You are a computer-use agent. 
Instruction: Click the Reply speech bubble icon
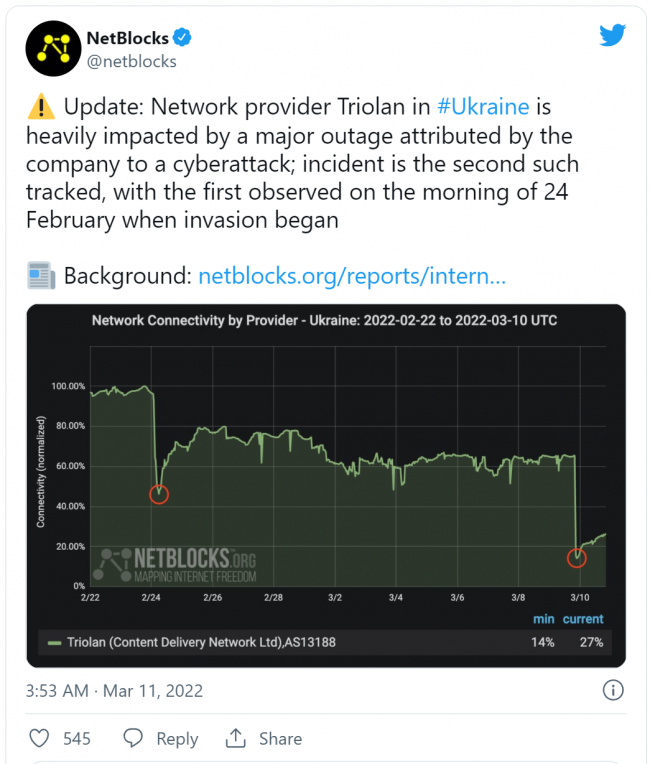click(x=135, y=738)
